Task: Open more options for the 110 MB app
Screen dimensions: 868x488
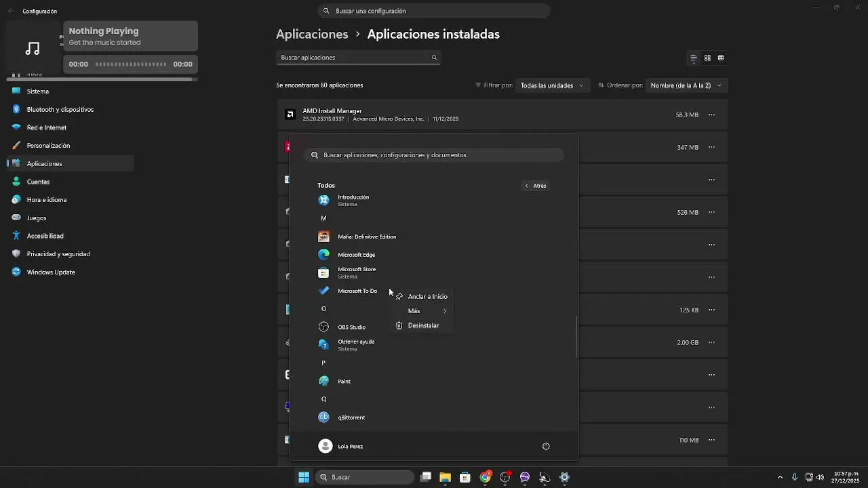Action: (711, 440)
